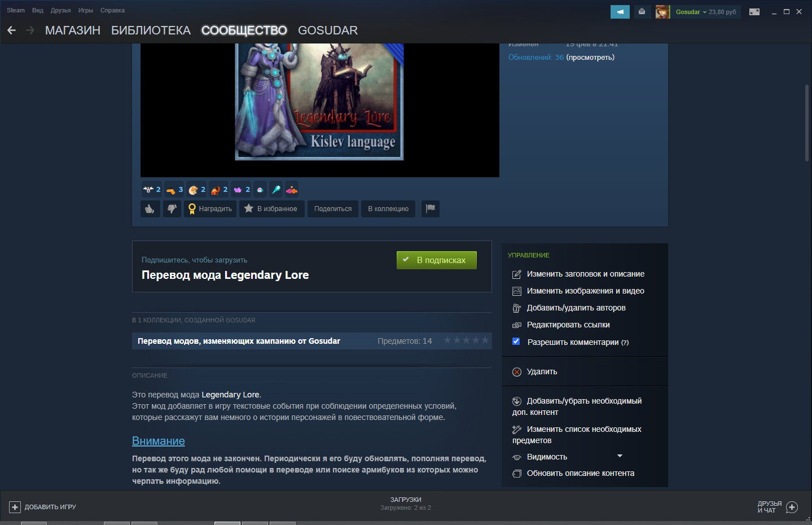Go back with the left arrow
This screenshot has height=525, width=812.
coord(11,30)
